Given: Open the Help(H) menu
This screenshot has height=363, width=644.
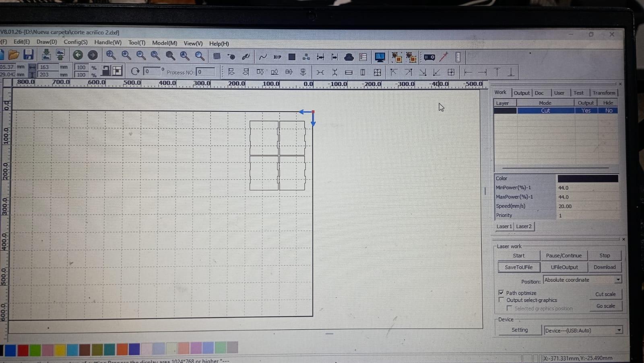Looking at the screenshot, I should point(219,43).
